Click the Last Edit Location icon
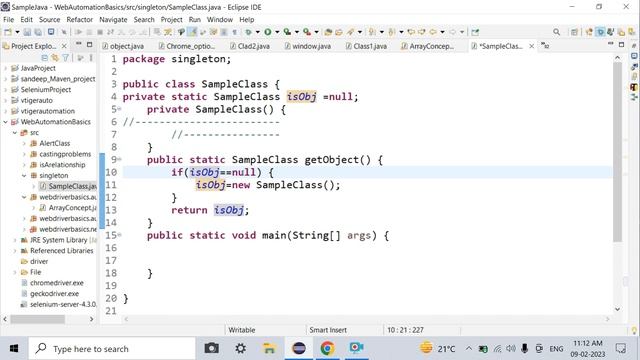 (x=411, y=32)
